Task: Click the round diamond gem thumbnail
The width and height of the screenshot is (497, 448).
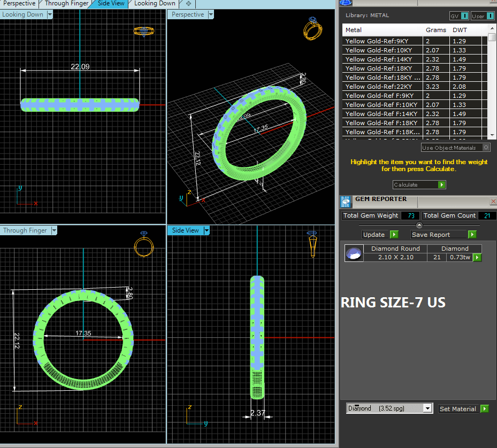Action: coord(353,253)
